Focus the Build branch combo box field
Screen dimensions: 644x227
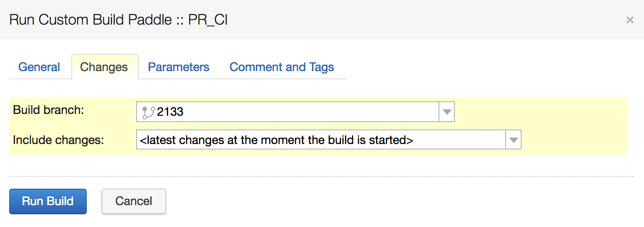click(x=297, y=112)
